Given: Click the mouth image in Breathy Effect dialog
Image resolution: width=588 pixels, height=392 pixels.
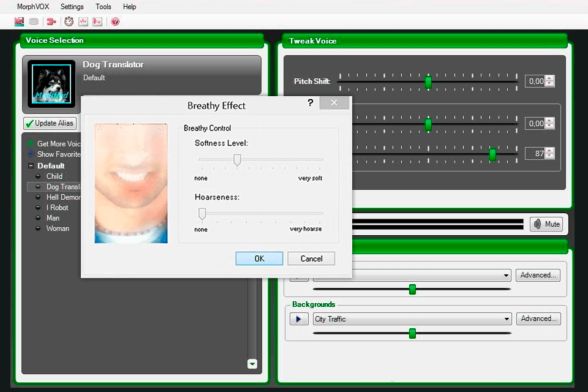Looking at the screenshot, I should tap(131, 183).
